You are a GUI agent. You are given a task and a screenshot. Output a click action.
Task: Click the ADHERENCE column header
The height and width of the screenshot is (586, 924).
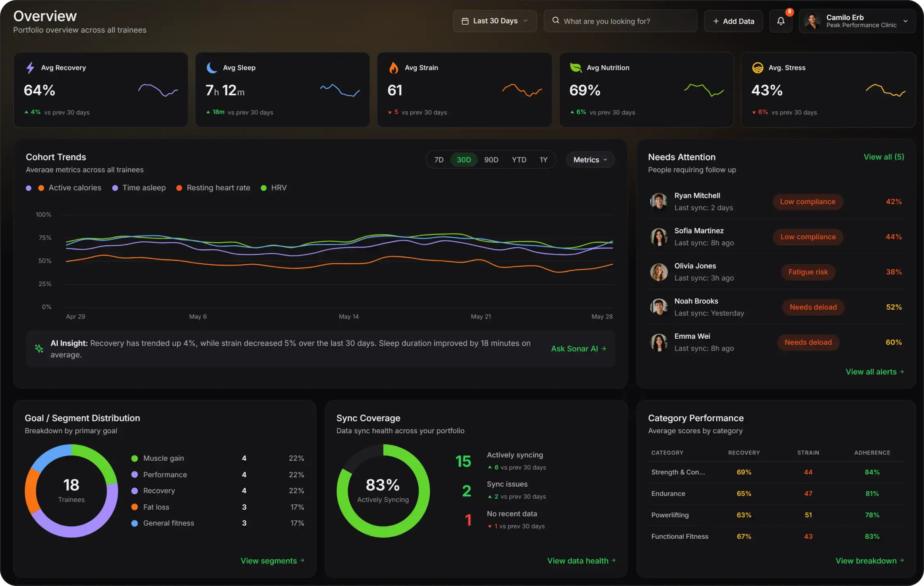(x=872, y=453)
